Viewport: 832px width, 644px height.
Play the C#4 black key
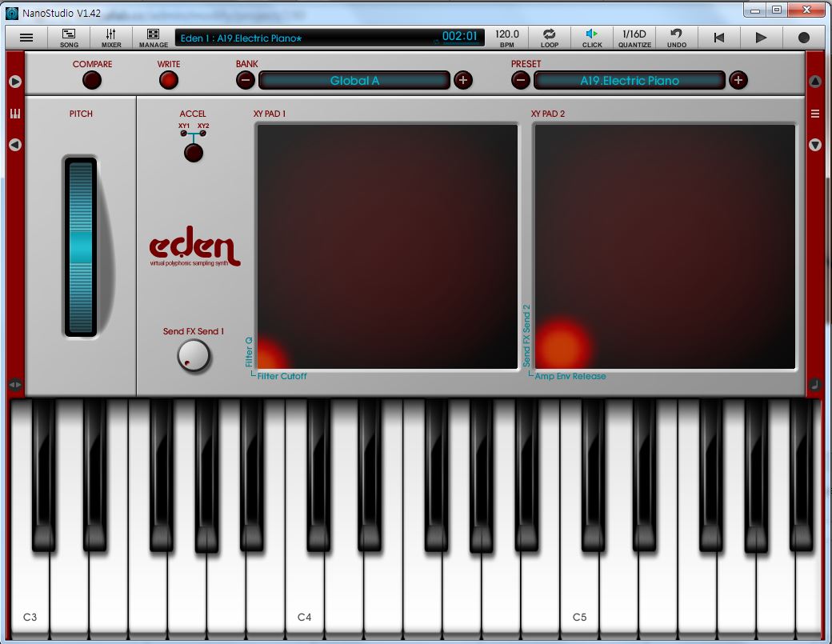(318, 474)
